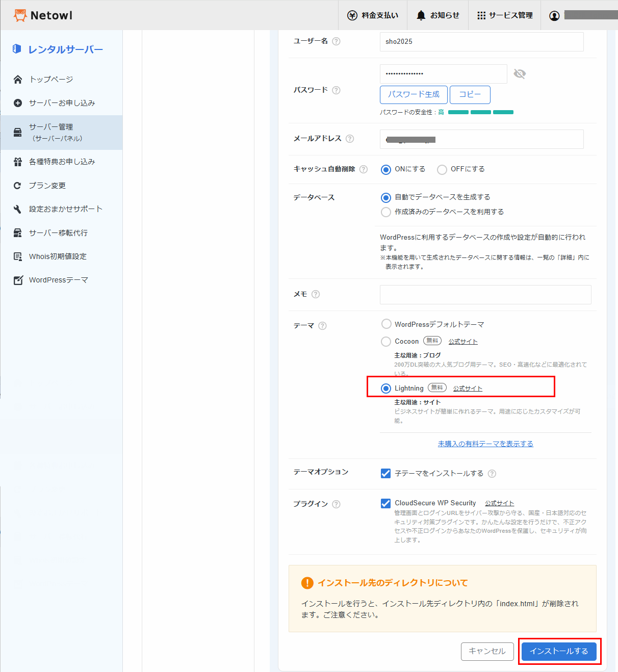This screenshot has height=672, width=618.
Task: Click パスワード生成 button
Action: (x=414, y=95)
